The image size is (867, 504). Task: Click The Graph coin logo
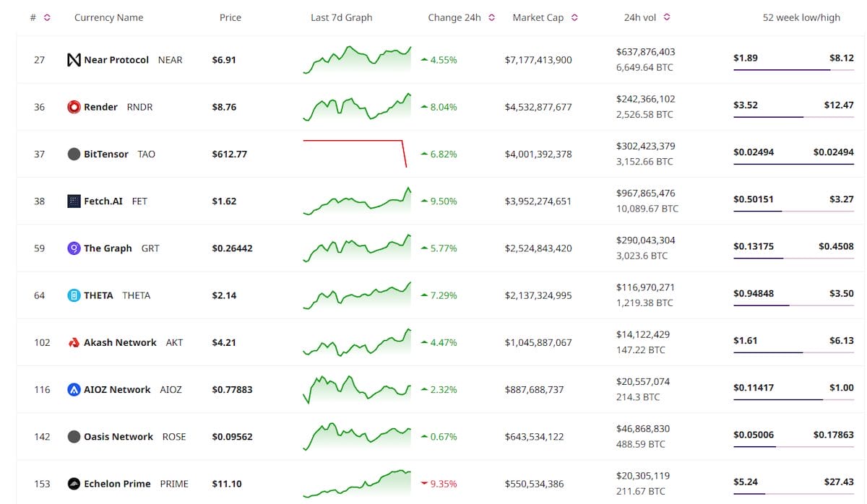74,248
